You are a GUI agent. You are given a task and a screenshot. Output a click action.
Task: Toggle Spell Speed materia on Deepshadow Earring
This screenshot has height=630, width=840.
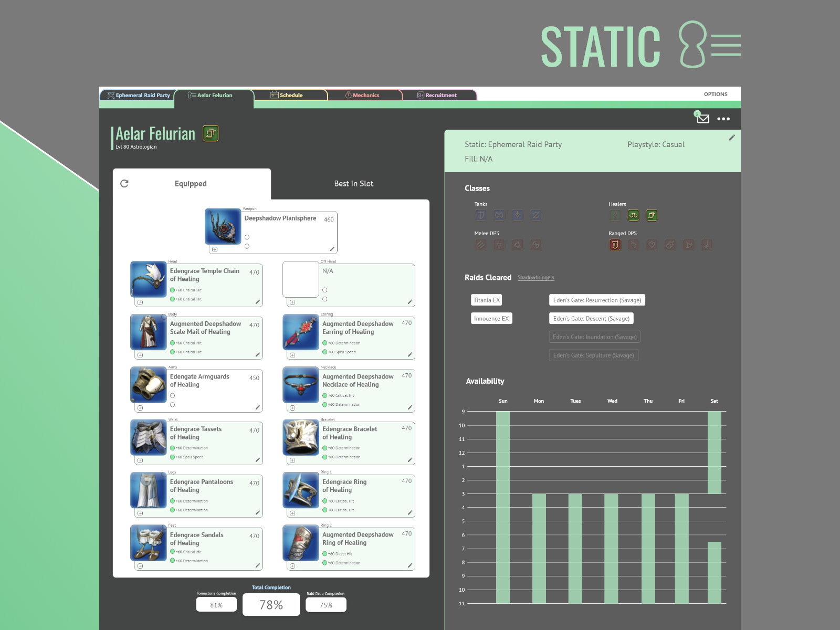pos(325,352)
